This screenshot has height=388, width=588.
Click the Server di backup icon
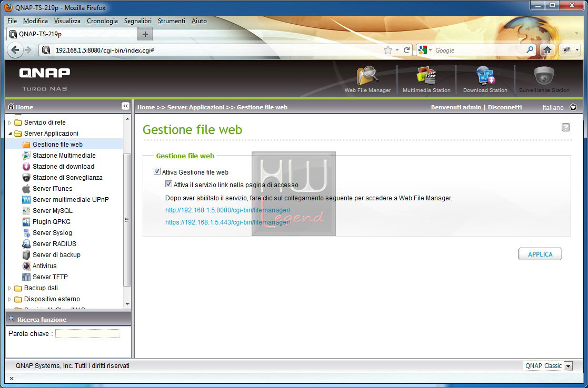pos(26,255)
